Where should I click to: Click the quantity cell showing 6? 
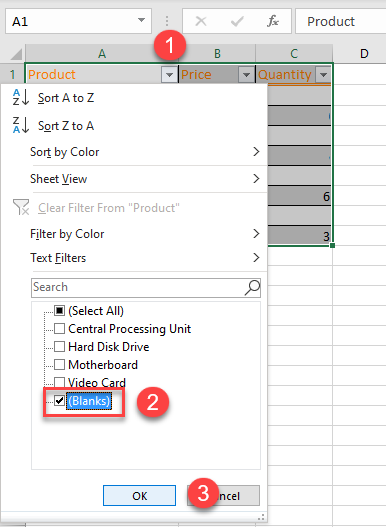(x=299, y=196)
